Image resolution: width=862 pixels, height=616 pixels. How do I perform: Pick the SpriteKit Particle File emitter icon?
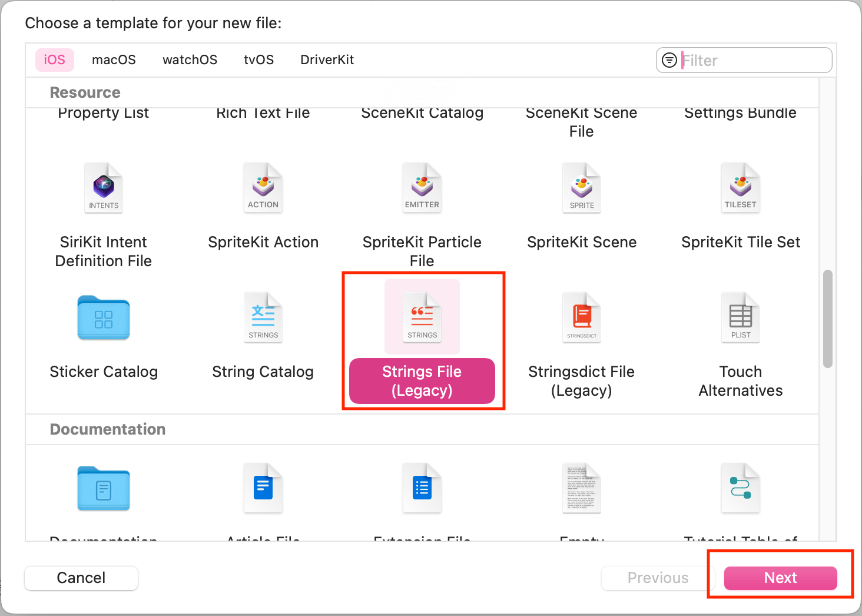[422, 187]
